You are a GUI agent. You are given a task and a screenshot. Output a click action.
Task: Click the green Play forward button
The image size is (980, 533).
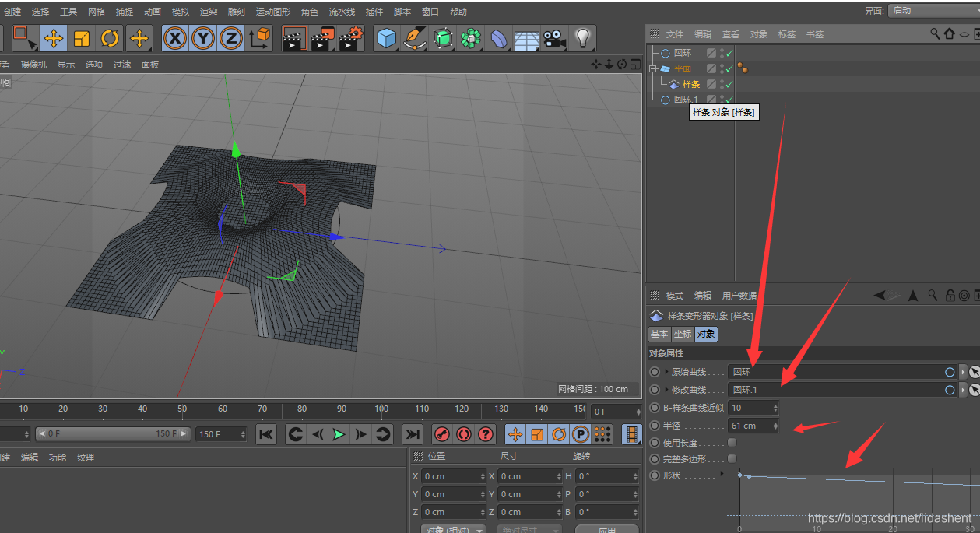point(339,434)
